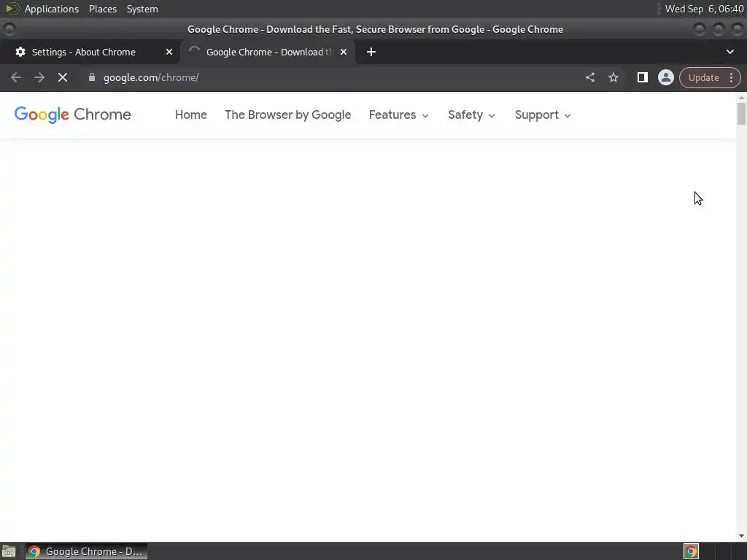Go back with the browser back arrow

coord(16,77)
